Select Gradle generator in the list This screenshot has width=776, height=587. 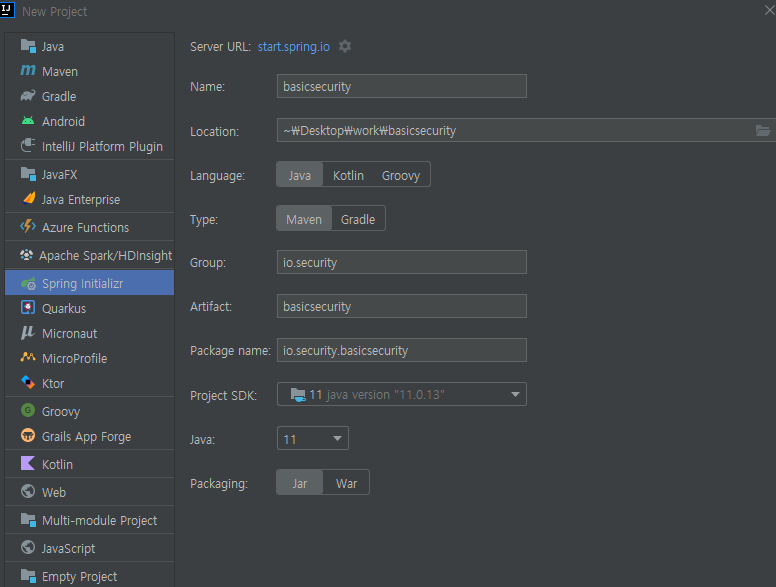pyautogui.click(x=90, y=97)
